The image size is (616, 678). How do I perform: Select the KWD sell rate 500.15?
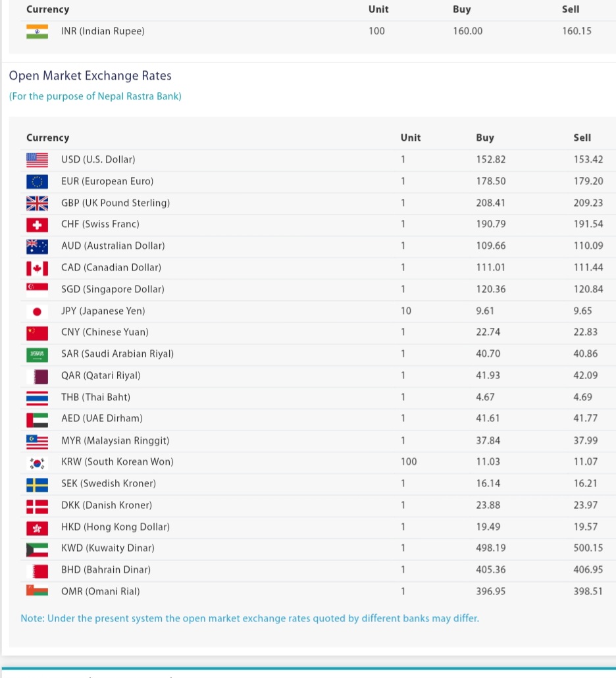[x=588, y=548]
